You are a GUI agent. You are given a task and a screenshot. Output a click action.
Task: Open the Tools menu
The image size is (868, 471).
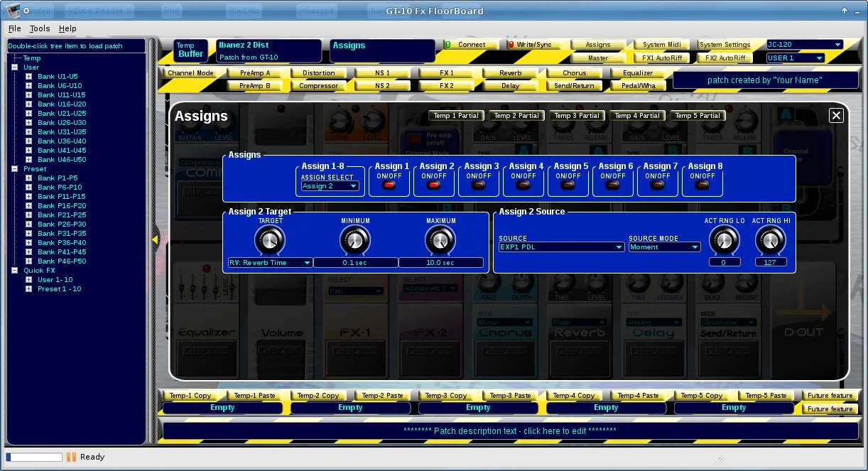[x=40, y=28]
